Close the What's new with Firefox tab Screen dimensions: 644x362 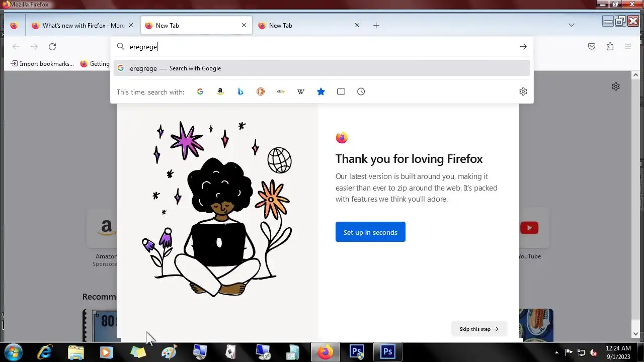(x=131, y=25)
